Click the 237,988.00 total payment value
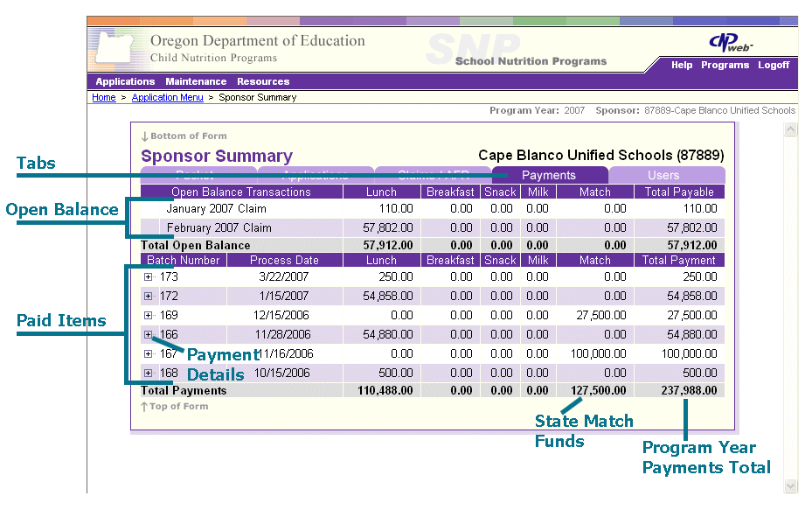The height and width of the screenshot is (510, 812). (689, 390)
